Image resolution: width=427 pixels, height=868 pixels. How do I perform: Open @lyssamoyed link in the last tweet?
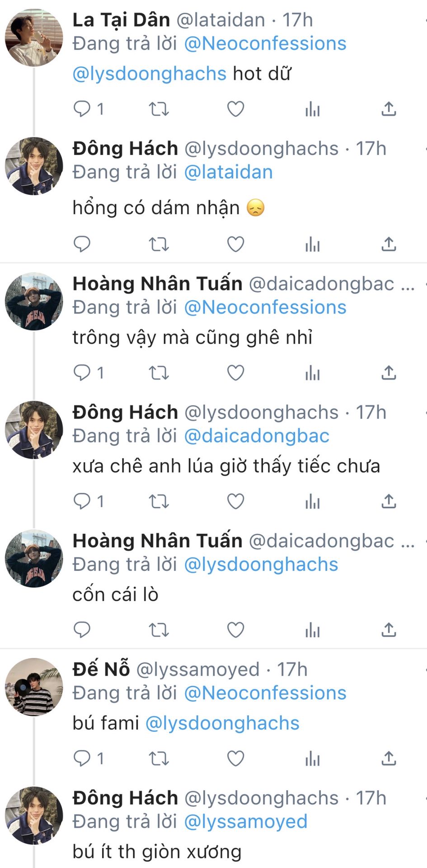coord(246,821)
